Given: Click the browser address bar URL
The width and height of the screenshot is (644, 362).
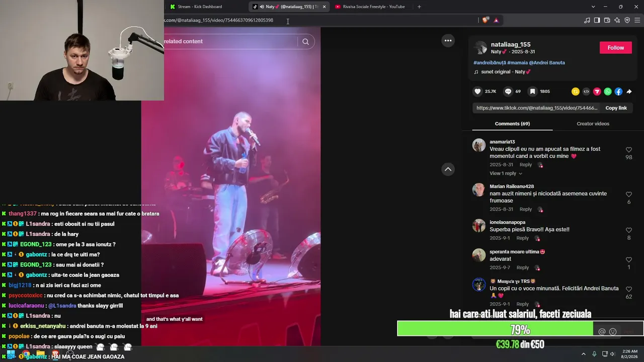Looking at the screenshot, I should (220, 20).
